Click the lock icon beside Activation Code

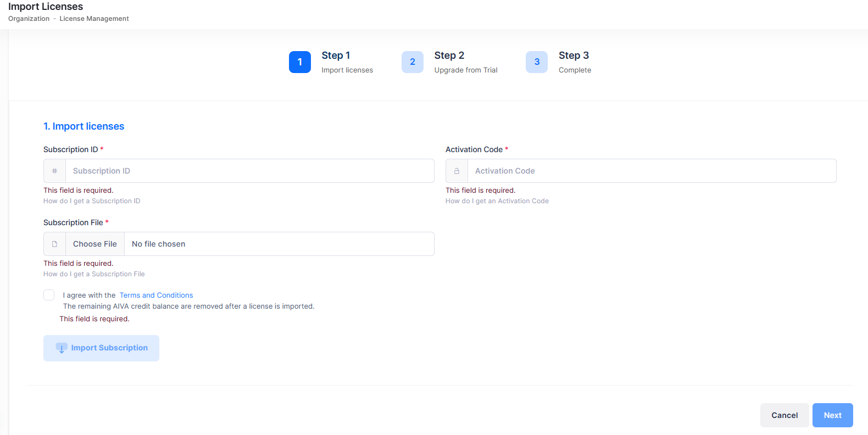tap(457, 171)
